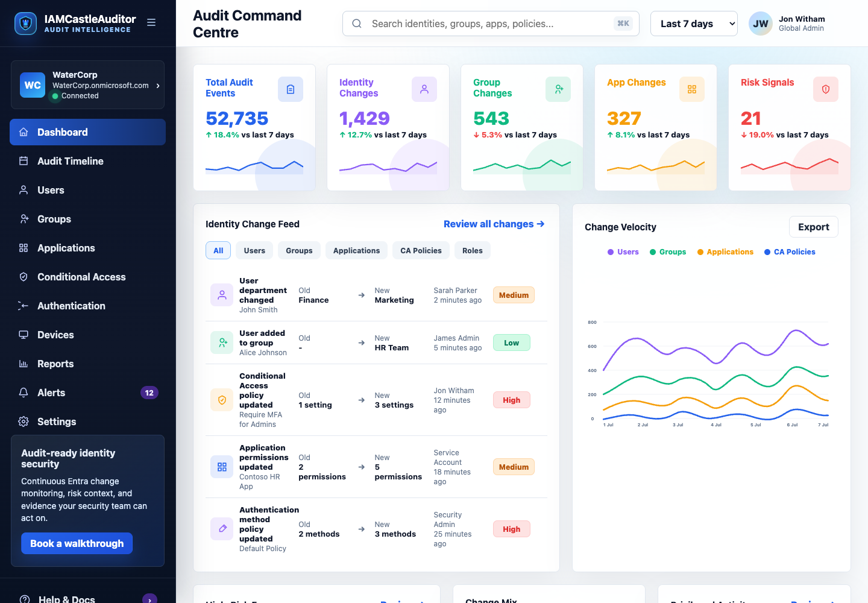The image size is (868, 603).
Task: Open the Dashboard page
Action: [87, 132]
